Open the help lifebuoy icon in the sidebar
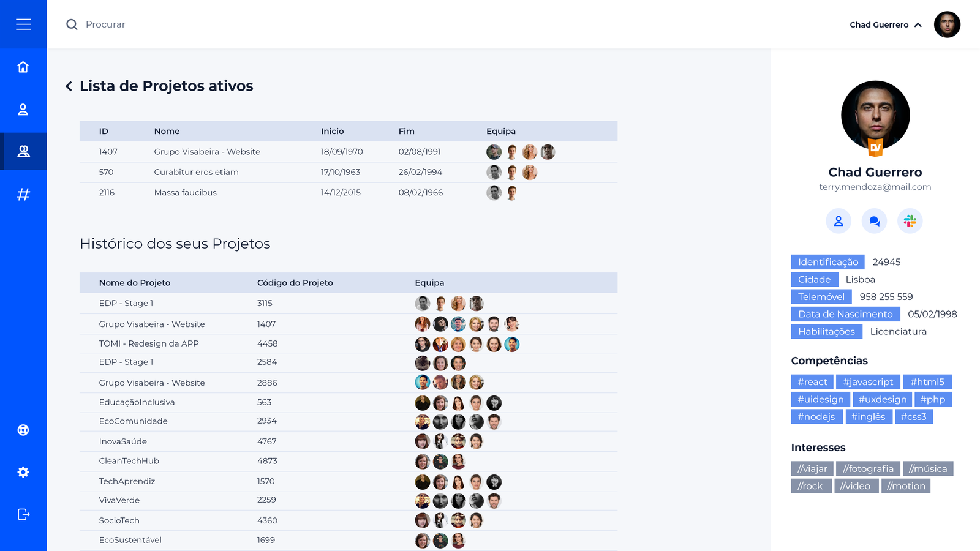Screen dimensions: 980x551 pyautogui.click(x=23, y=430)
